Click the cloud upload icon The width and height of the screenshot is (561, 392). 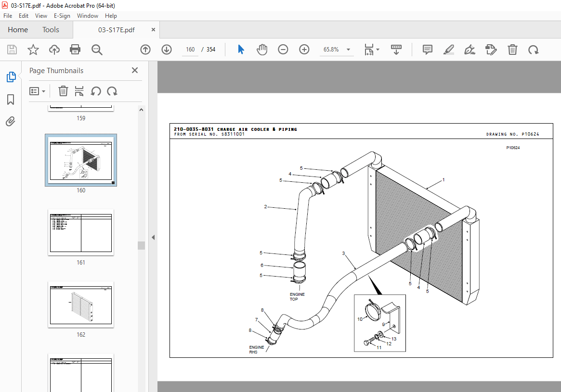(x=54, y=49)
